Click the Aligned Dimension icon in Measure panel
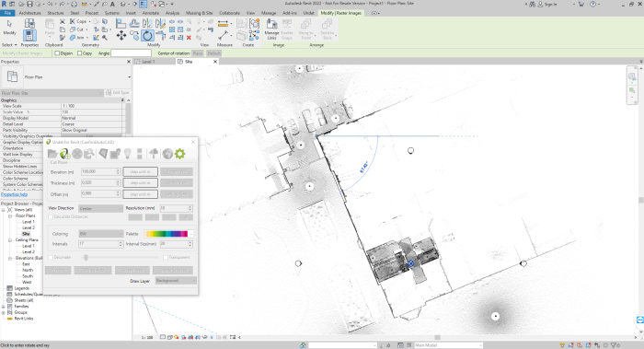The height and width of the screenshot is (349, 644). 223,36
